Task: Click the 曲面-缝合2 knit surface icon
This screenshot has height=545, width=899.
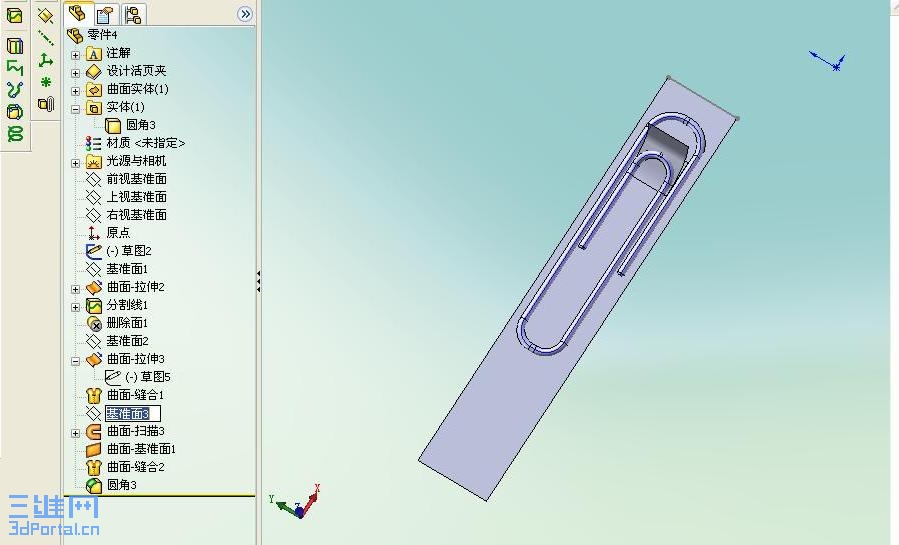Action: (93, 467)
